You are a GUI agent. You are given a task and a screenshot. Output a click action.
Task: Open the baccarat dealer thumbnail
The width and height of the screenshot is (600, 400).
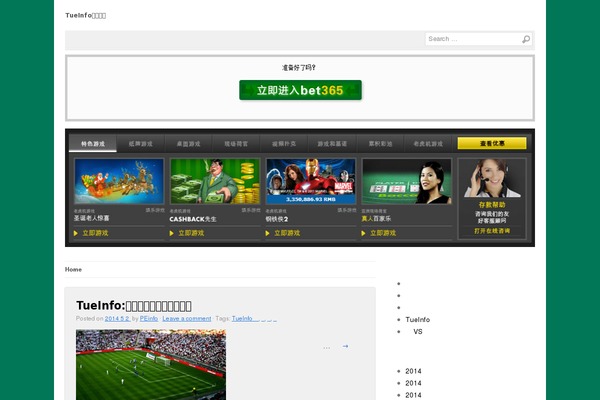406,181
